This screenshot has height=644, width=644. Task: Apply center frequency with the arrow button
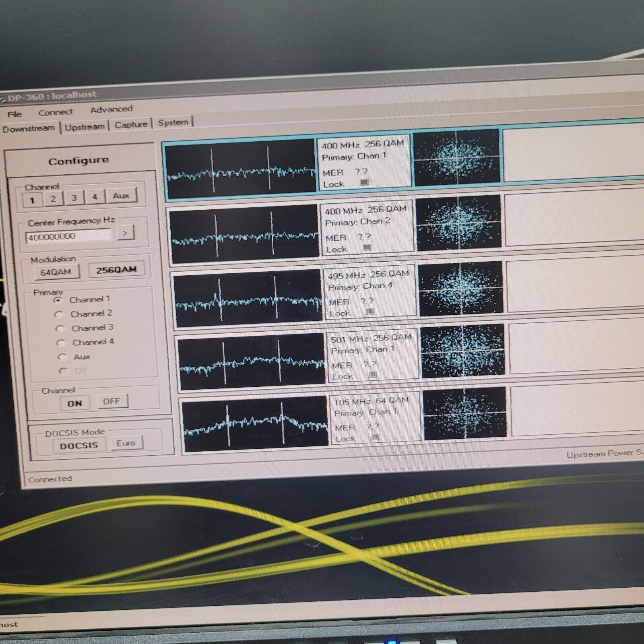(125, 233)
